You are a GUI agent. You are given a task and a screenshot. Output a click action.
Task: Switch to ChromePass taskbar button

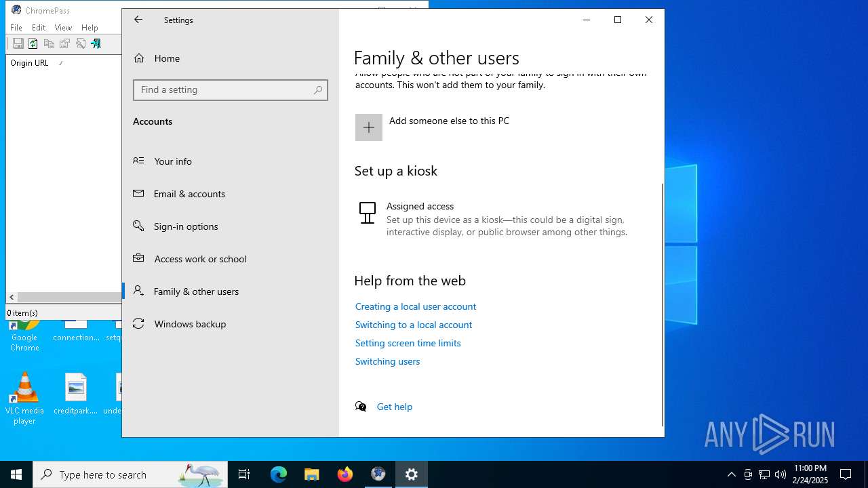378,474
